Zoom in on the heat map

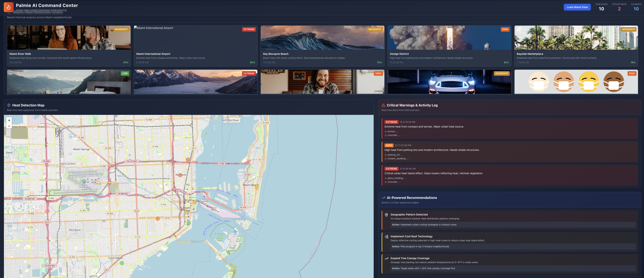(9, 120)
